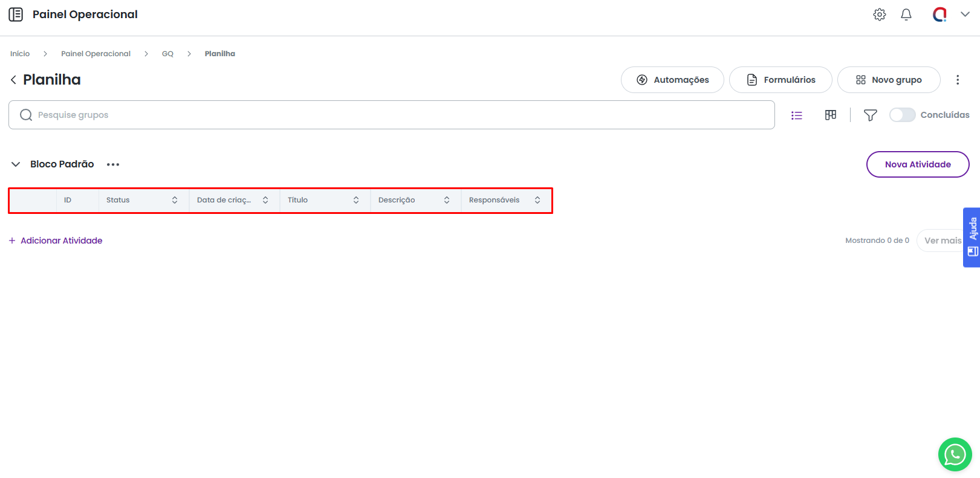The height and width of the screenshot is (478, 980).
Task: Enable the Concluídas toggle
Action: pyautogui.click(x=902, y=115)
